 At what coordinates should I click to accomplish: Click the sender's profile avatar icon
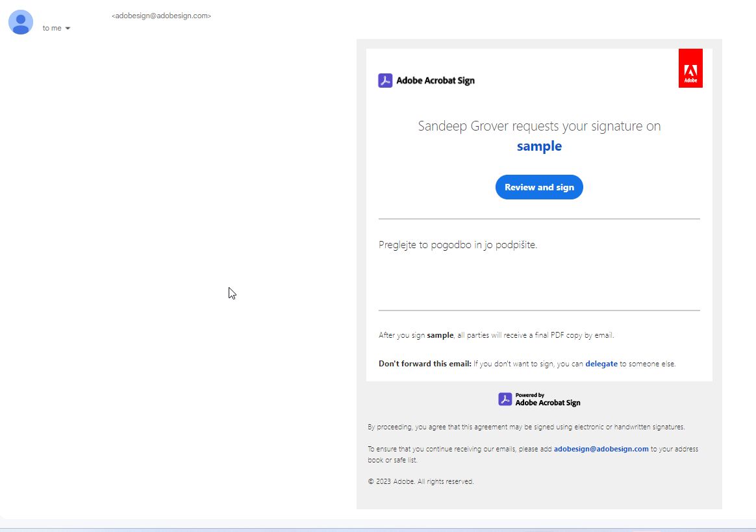21,22
